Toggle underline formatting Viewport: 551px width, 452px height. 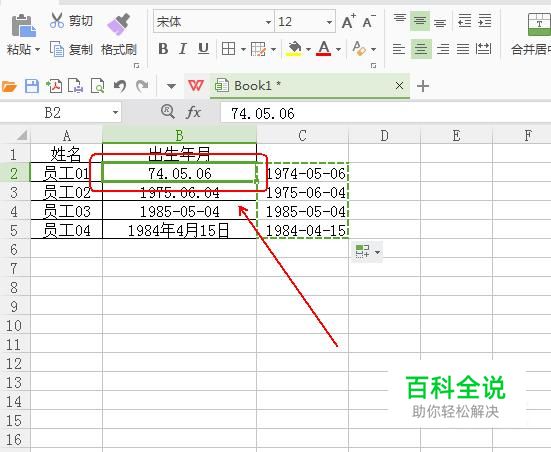(203, 49)
